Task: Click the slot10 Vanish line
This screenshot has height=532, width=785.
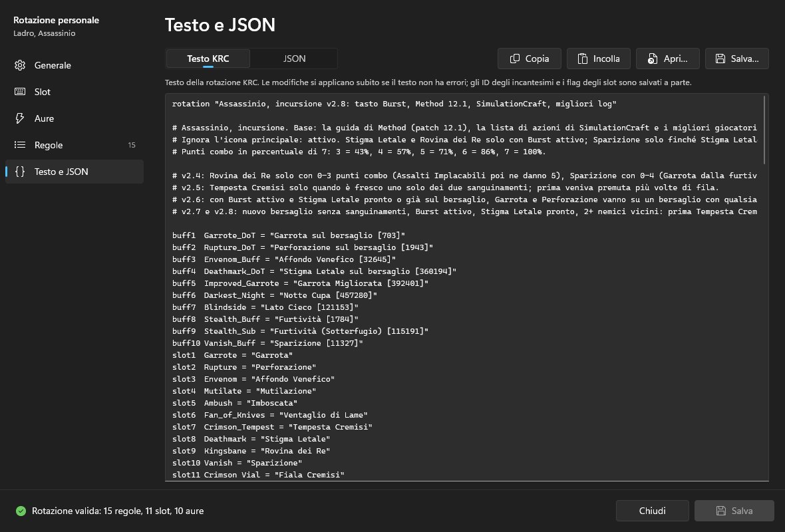Action: point(237,464)
